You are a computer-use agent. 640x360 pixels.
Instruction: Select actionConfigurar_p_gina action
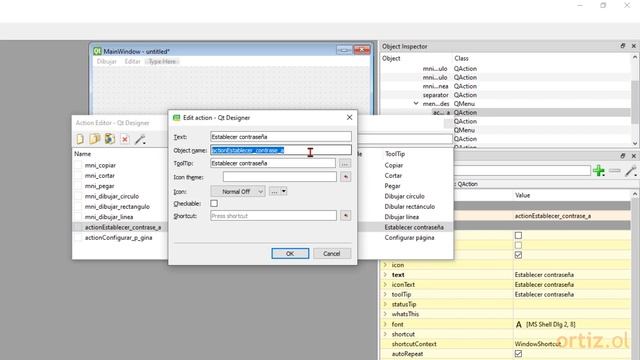(118, 238)
